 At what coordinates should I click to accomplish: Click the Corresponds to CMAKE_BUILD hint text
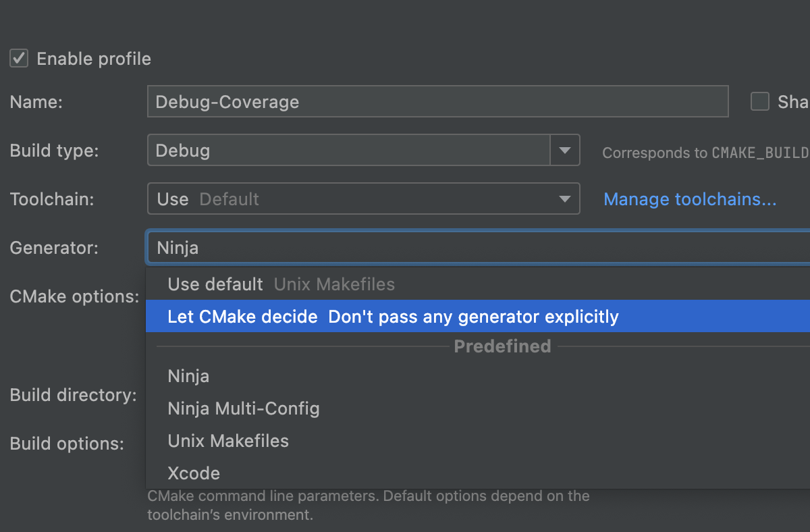point(705,153)
